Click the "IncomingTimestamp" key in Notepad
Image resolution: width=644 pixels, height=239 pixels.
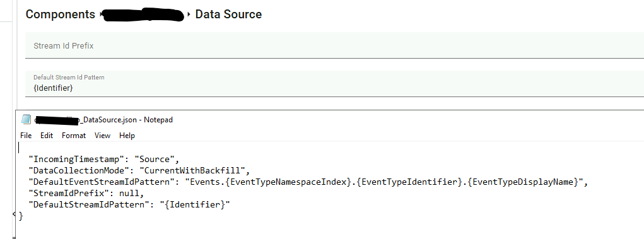point(77,159)
